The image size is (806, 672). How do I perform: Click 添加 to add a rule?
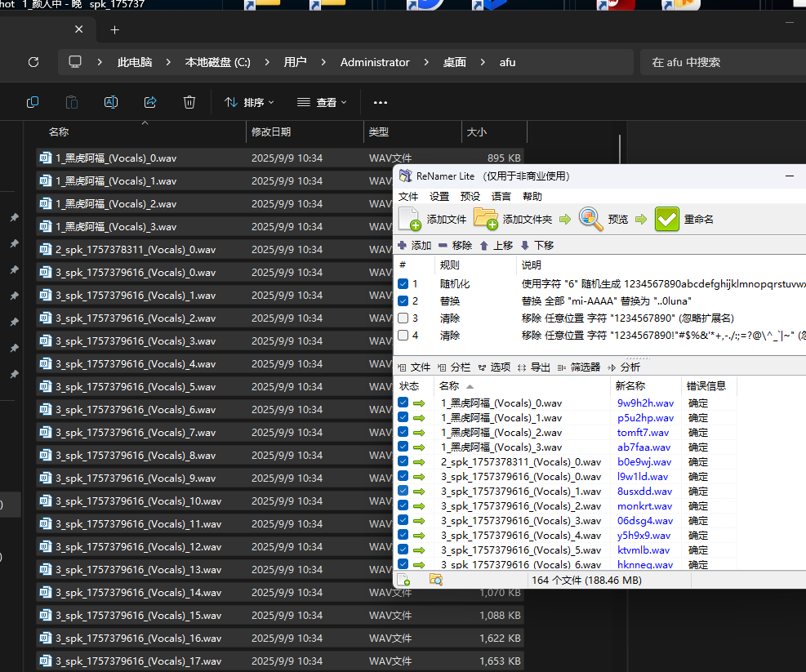point(415,245)
